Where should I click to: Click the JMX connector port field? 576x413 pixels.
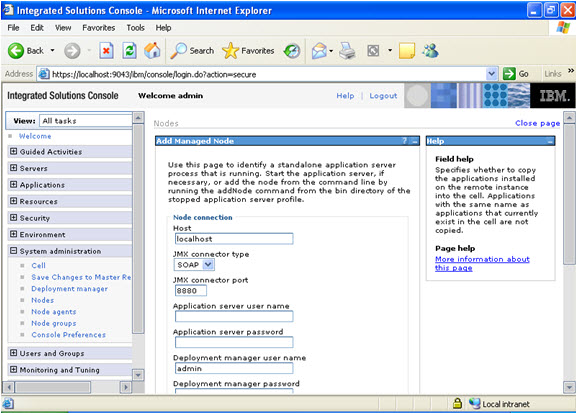point(191,291)
